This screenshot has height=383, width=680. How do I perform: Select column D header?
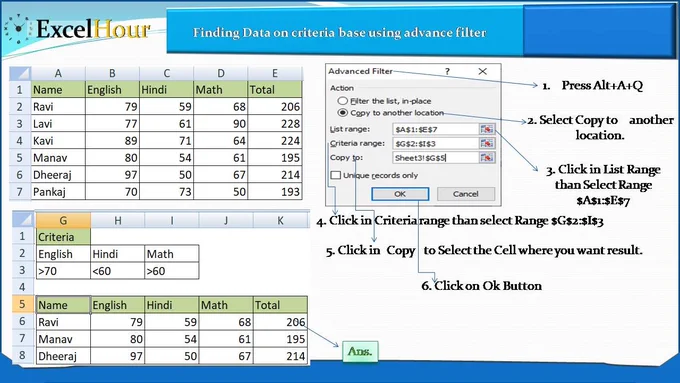tap(221, 73)
